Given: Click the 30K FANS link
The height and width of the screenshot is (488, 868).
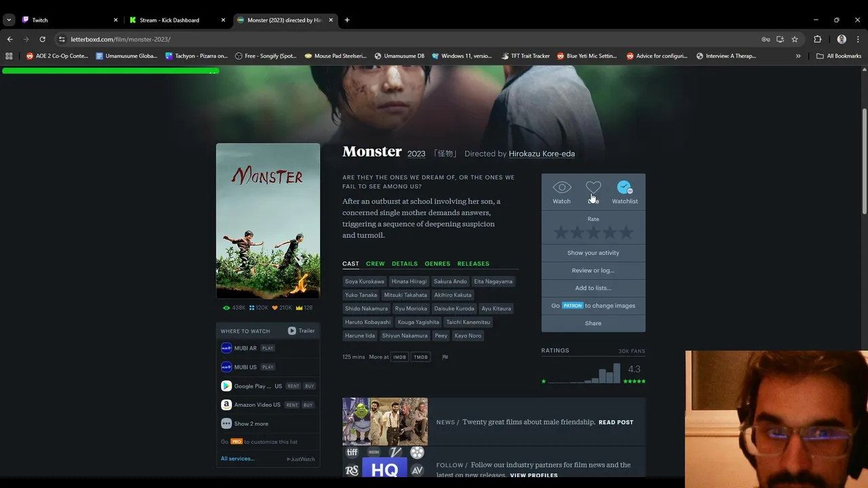Looking at the screenshot, I should (x=632, y=351).
